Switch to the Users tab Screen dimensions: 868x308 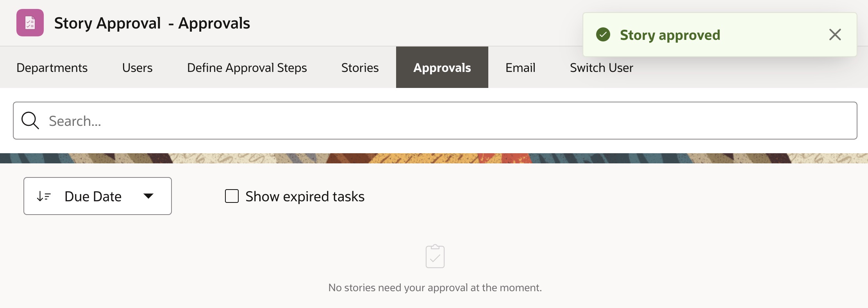[137, 68]
